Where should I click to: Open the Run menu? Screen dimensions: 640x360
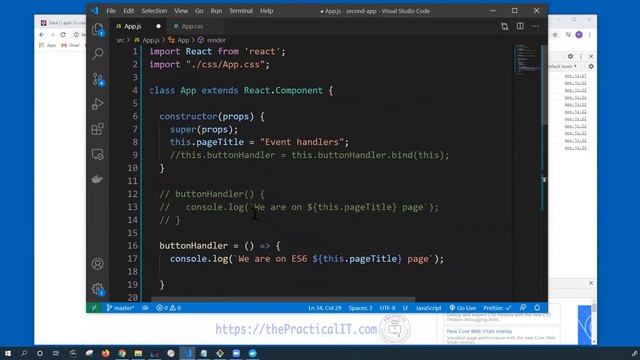[x=216, y=11]
